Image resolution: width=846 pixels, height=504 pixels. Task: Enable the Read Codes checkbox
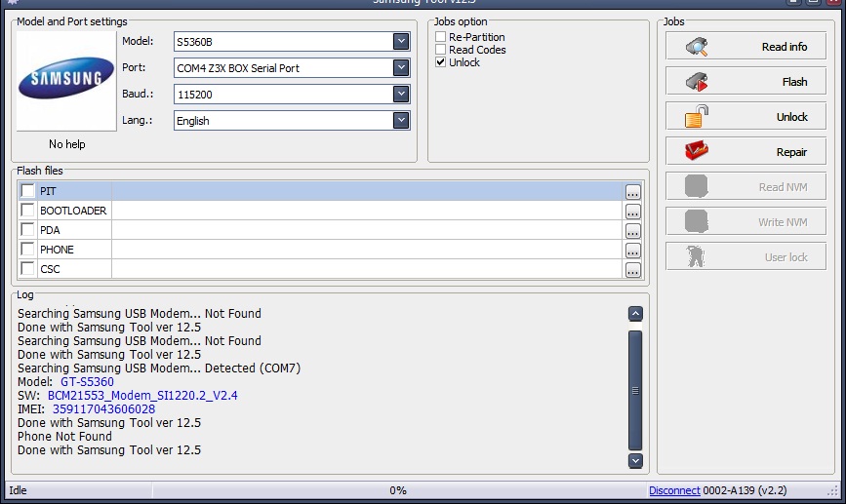coord(441,50)
